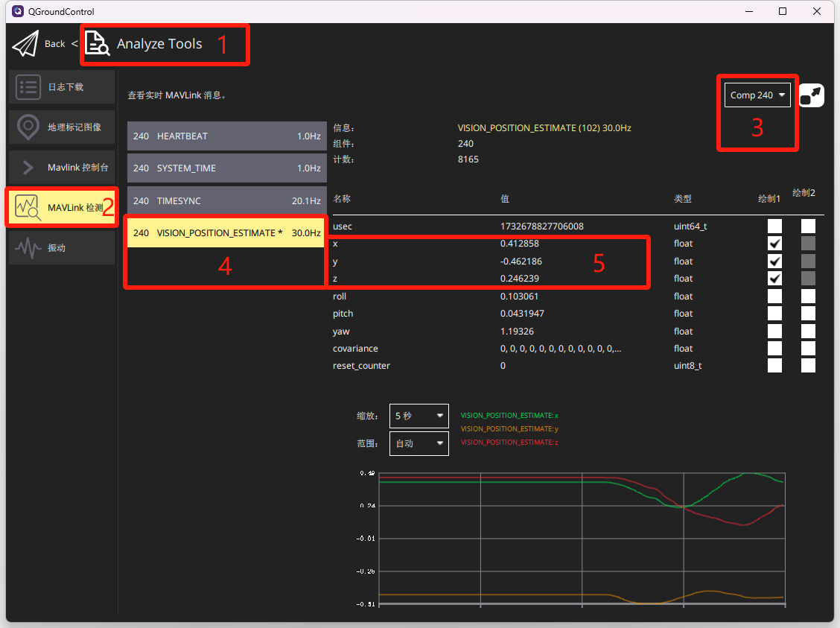Screen dimensions: 840x628
Task: Click the Analyze Tools document icon
Action: (x=97, y=43)
